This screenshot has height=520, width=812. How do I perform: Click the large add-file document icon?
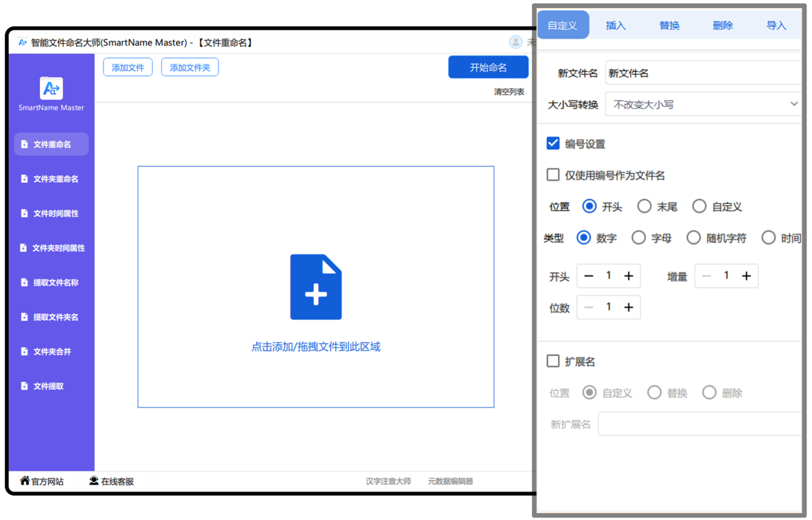[x=315, y=287]
